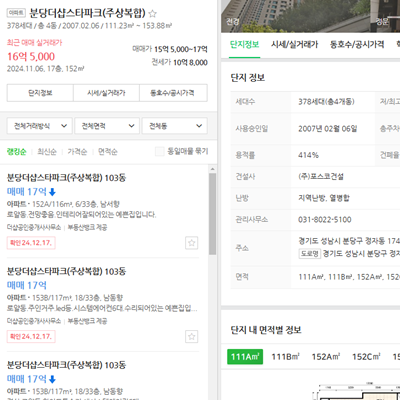Click the 아파트 badge beside complex title

pyautogui.click(x=16, y=13)
